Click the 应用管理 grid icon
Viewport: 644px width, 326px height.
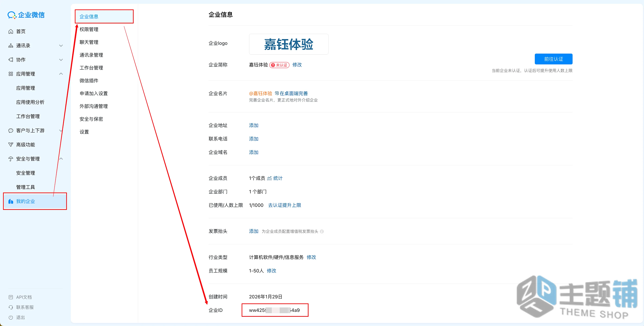[x=11, y=74]
